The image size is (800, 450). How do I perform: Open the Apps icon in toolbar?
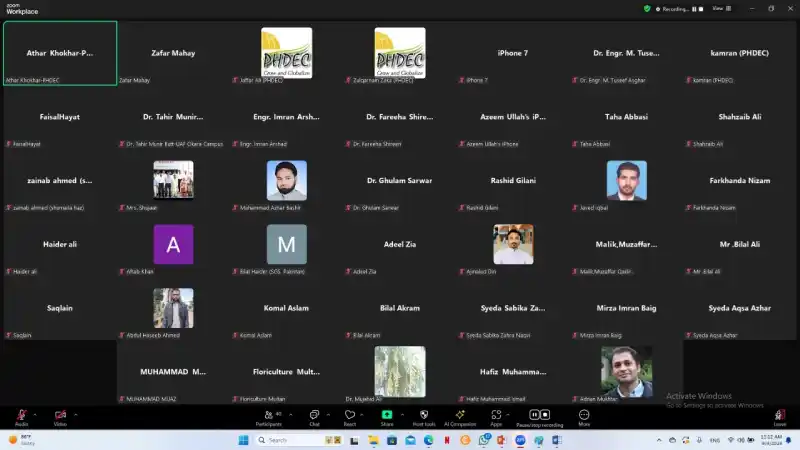pos(495,414)
